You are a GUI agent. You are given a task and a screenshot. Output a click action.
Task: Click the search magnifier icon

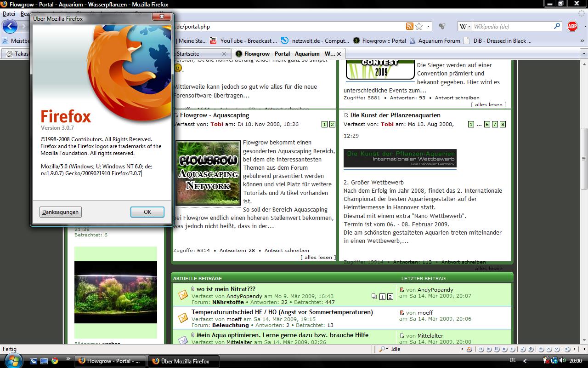(x=557, y=27)
